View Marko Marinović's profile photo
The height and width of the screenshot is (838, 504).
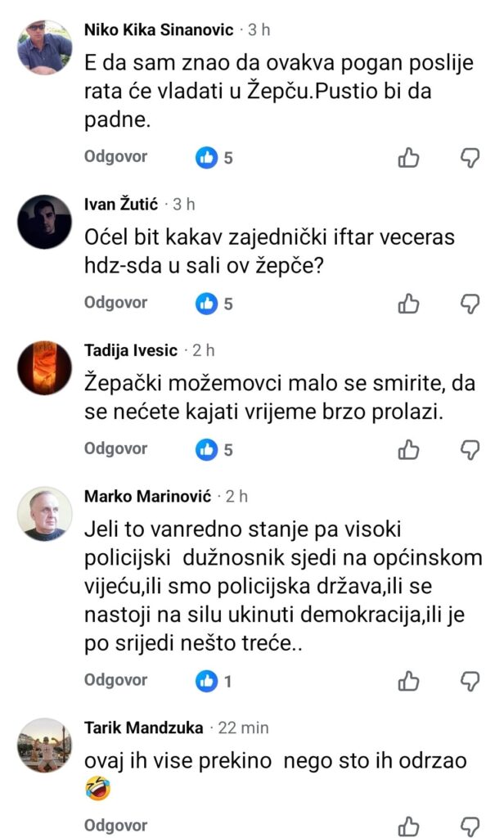point(45,514)
